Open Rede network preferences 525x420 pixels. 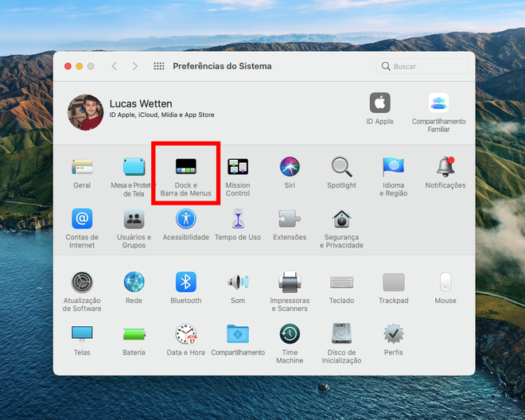(134, 282)
